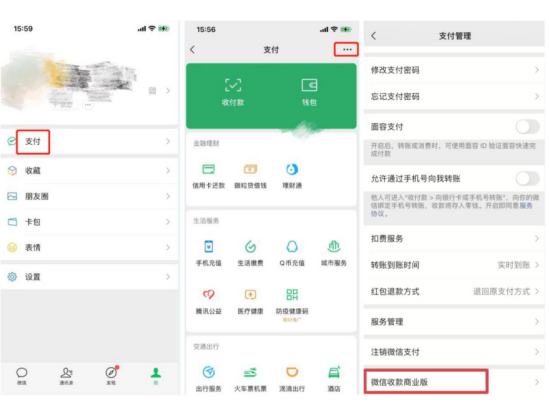Expand the 修改支付密码 row chevron

pos(537,70)
